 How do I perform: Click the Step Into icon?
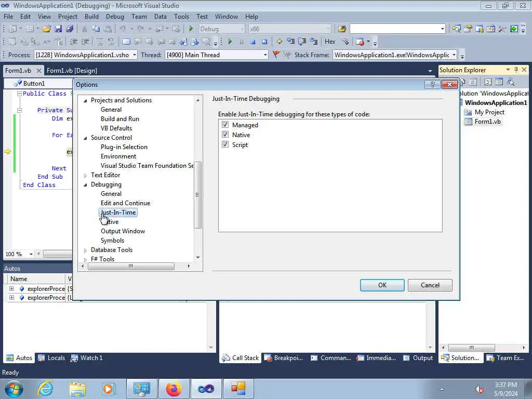click(x=290, y=42)
